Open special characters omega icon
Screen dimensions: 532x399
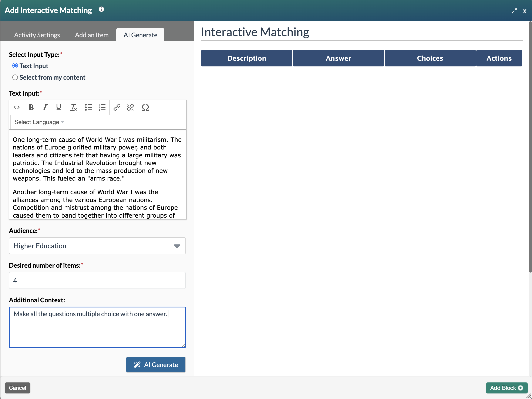pyautogui.click(x=145, y=107)
